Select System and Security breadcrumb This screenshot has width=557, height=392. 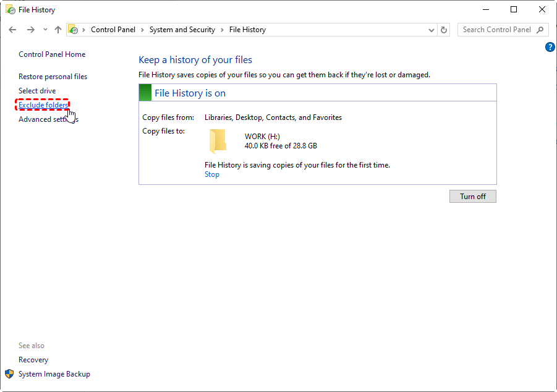[x=182, y=30]
